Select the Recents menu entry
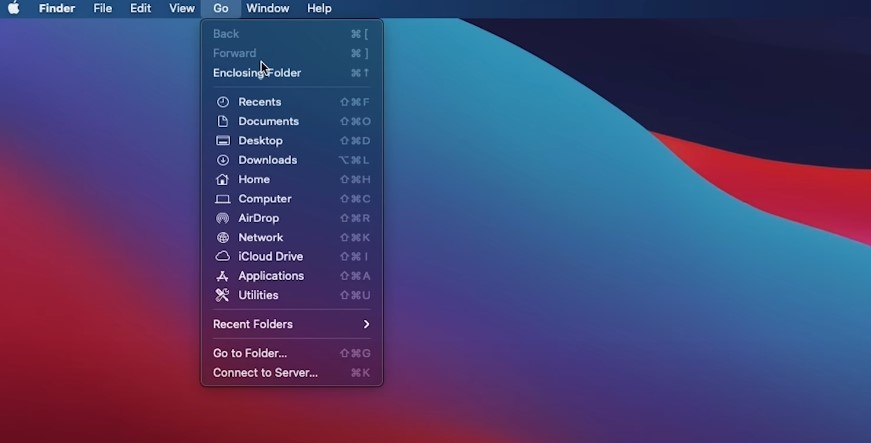This screenshot has height=443, width=871. [x=292, y=102]
